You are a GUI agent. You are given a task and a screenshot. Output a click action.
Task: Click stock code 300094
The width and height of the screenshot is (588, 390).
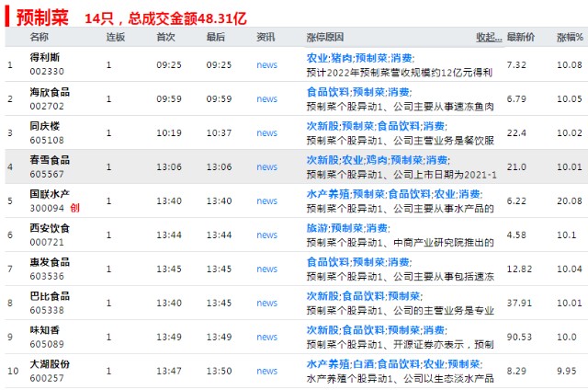pyautogui.click(x=47, y=208)
